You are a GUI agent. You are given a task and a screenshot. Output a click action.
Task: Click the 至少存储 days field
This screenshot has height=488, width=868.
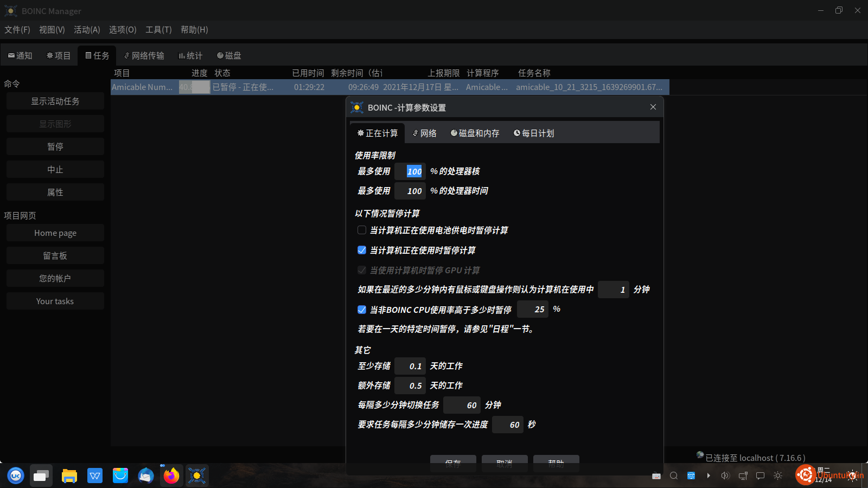coord(410,366)
